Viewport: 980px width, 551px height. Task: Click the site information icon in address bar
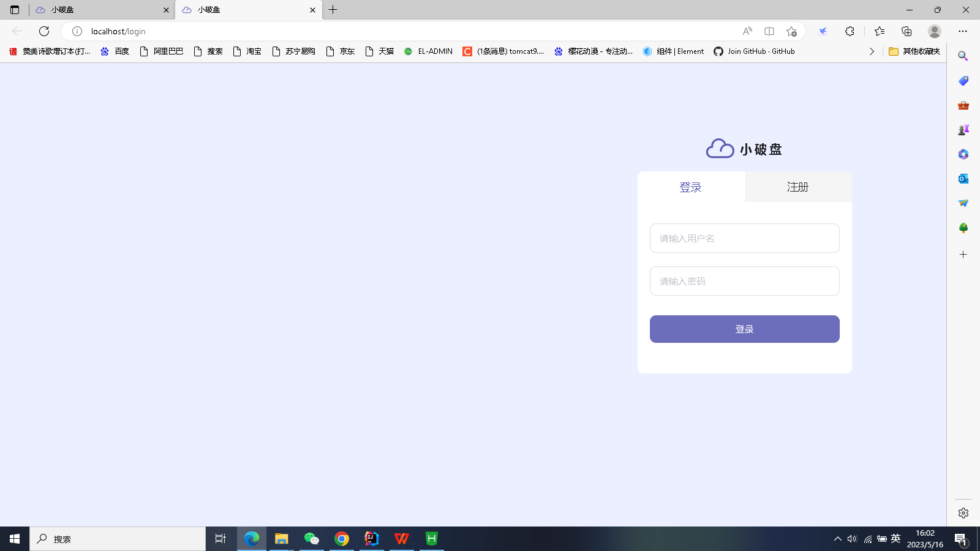pyautogui.click(x=77, y=31)
